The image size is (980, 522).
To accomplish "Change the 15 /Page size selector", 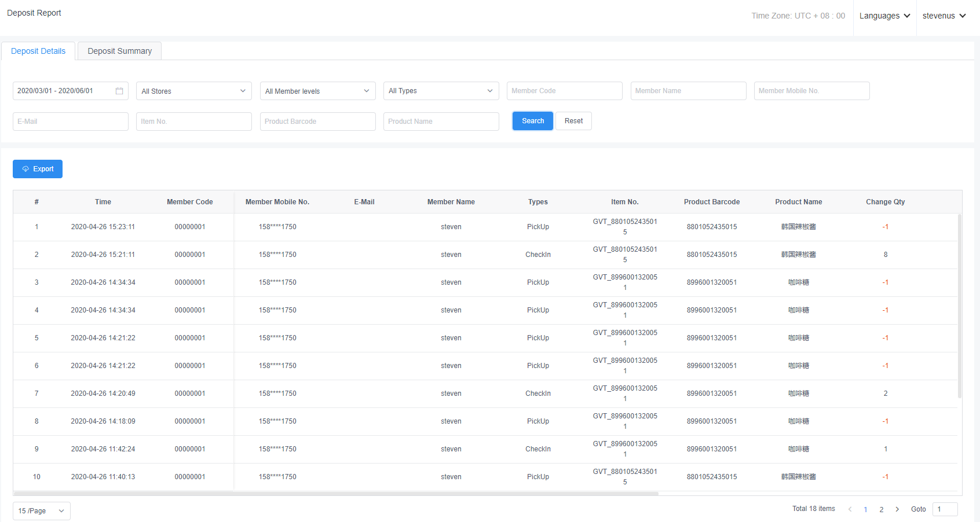I will point(41,511).
